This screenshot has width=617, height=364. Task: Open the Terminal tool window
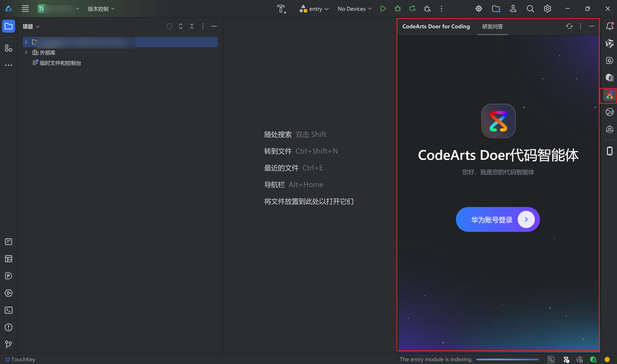click(9, 310)
